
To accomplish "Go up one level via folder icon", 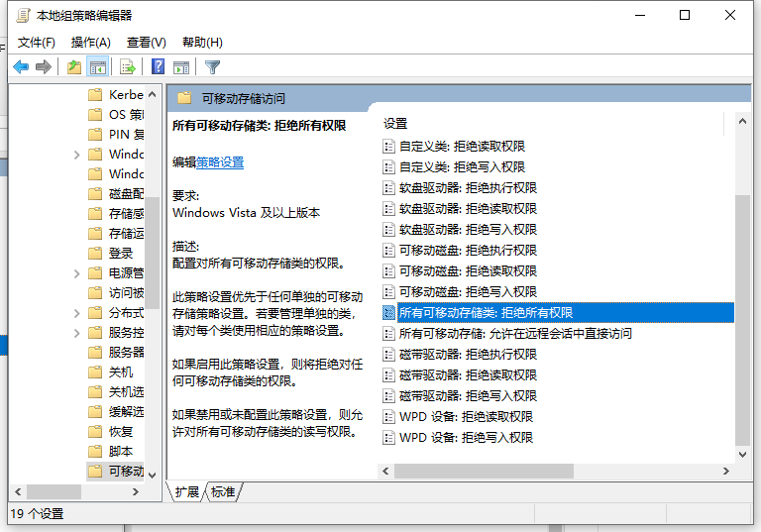I will pos(74,67).
